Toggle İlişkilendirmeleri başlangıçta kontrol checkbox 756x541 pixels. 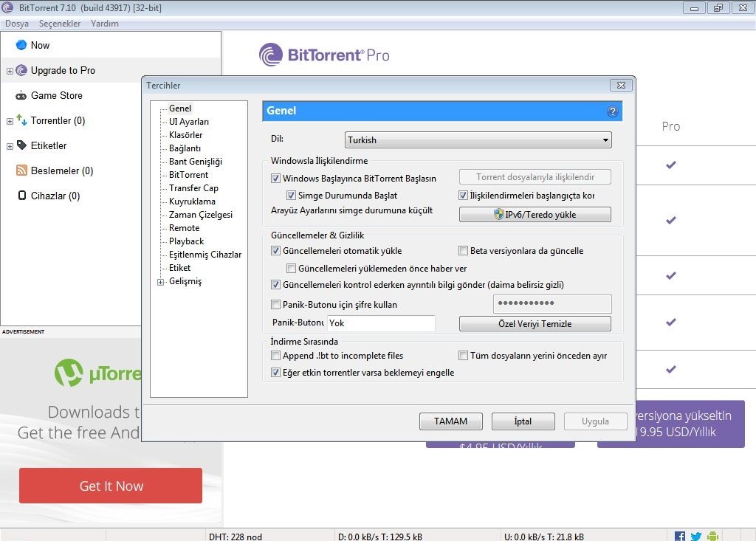[463, 196]
